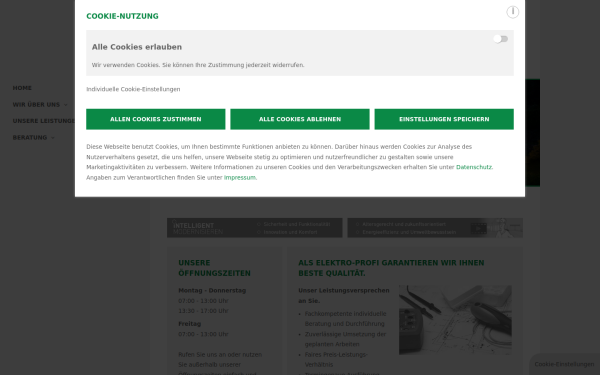
Task: Click the Unsere Öffnungszeiten heading
Action: coord(214,268)
